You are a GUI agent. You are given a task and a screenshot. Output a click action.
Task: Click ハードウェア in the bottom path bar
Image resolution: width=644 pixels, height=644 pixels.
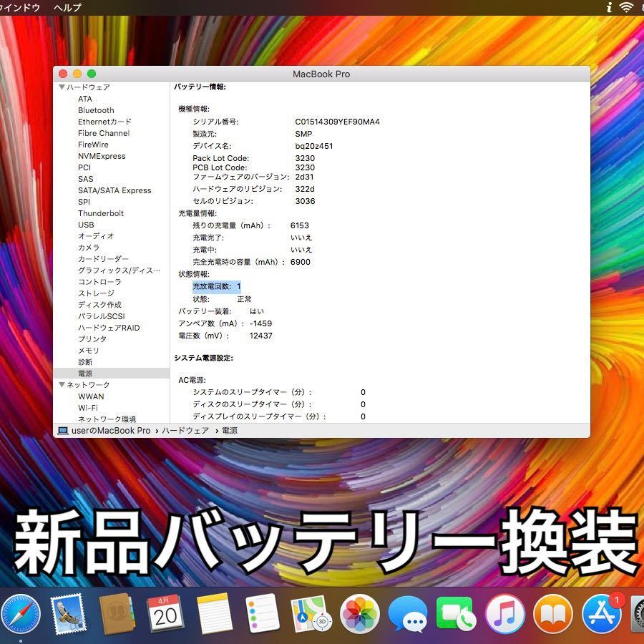click(185, 431)
